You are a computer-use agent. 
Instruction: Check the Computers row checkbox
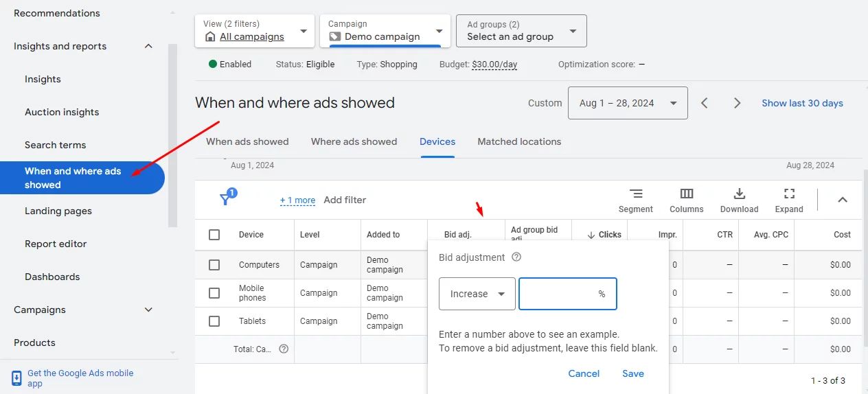tap(214, 265)
